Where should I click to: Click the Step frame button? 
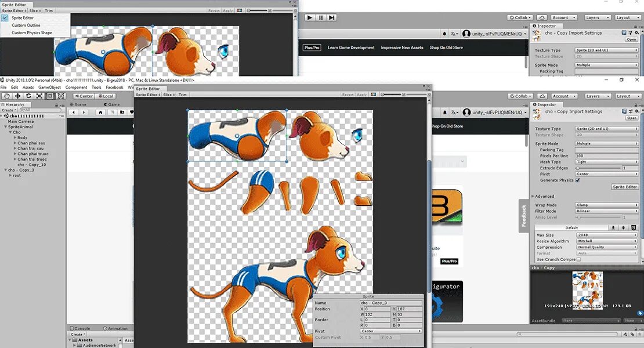pyautogui.click(x=332, y=17)
